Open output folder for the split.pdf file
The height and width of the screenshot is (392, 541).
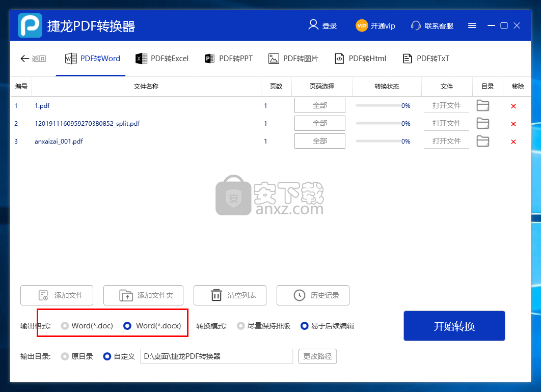483,123
